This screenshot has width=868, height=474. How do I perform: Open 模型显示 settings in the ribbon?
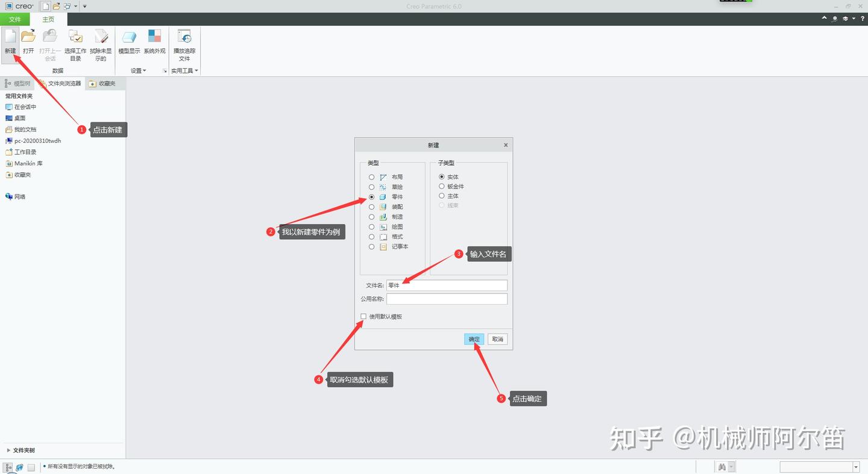pos(129,42)
